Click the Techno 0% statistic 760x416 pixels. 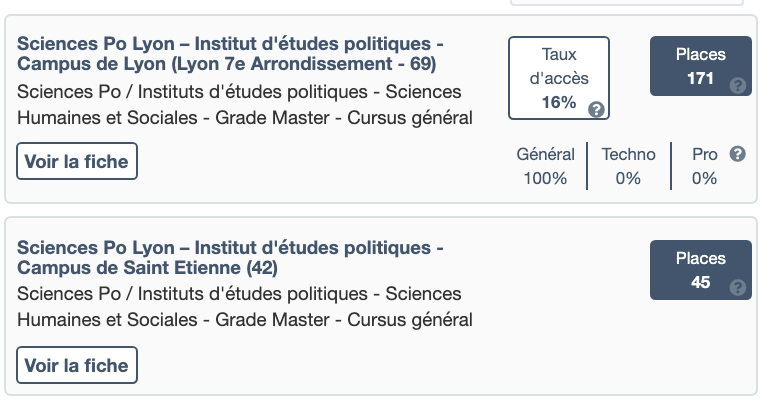pos(628,166)
